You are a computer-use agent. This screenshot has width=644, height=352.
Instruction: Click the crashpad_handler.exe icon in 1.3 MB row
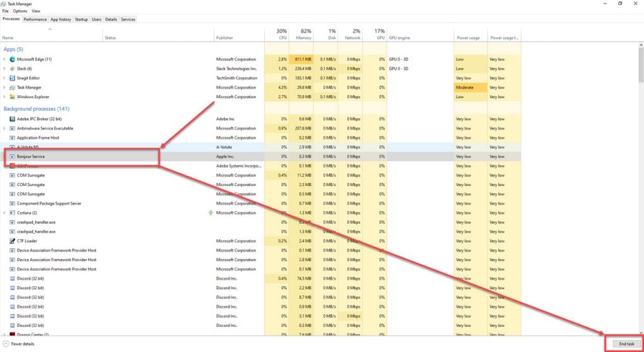[x=13, y=232]
